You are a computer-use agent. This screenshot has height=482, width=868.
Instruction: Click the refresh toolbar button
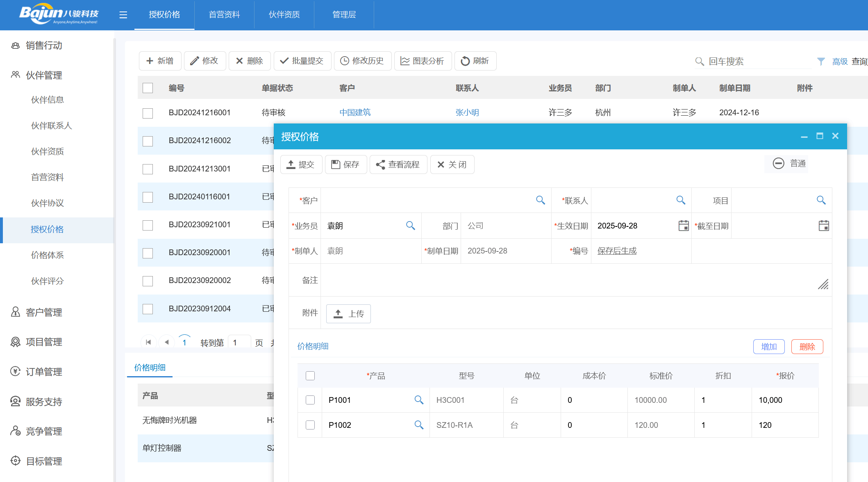[475, 61]
